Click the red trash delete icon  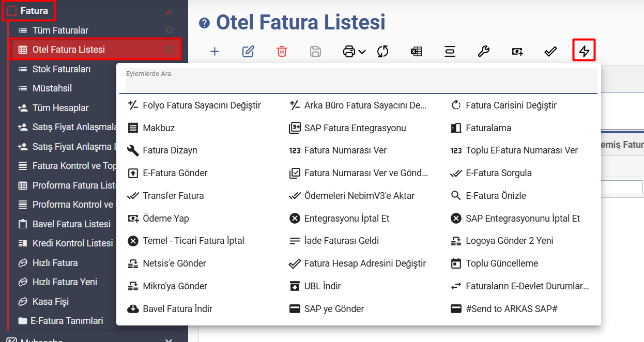click(282, 51)
